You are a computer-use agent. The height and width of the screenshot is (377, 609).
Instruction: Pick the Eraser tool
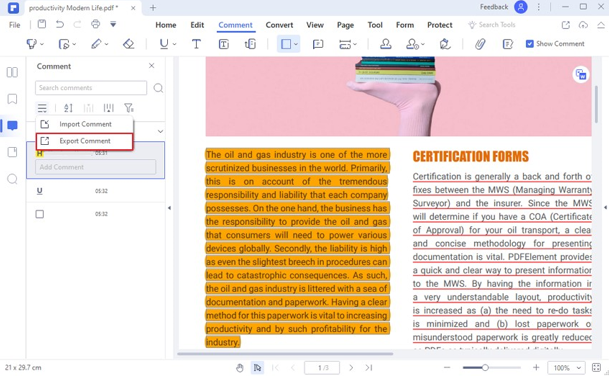(x=129, y=44)
